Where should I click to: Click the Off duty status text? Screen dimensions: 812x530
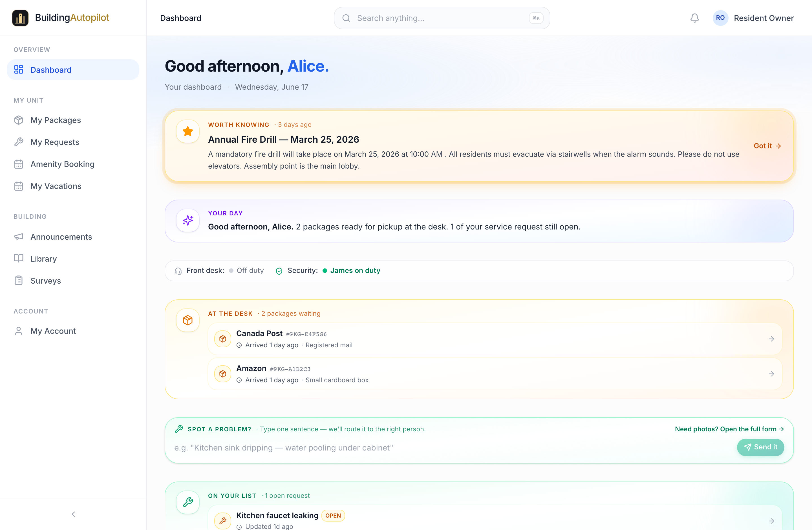pyautogui.click(x=250, y=270)
